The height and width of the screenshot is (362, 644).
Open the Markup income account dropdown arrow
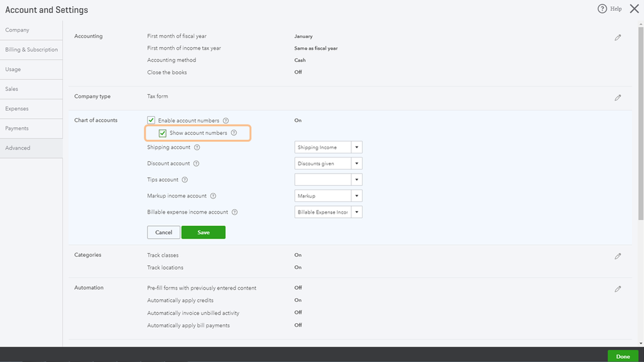pos(356,196)
